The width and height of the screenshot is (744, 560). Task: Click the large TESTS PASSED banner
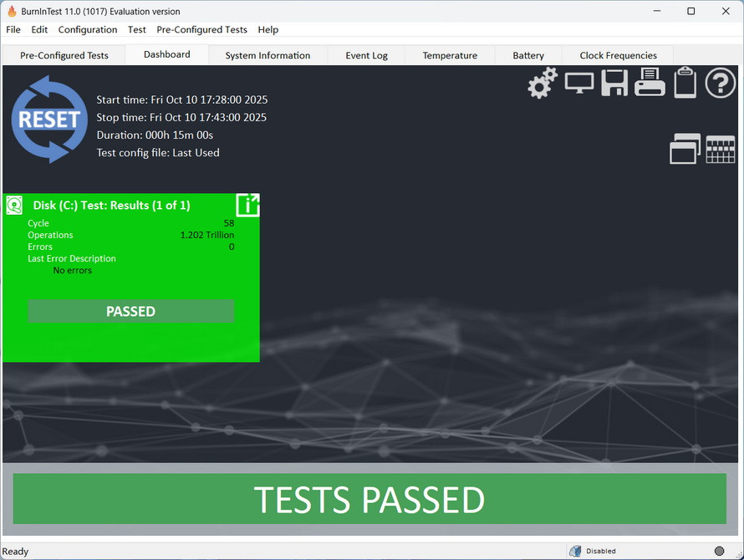[369, 499]
